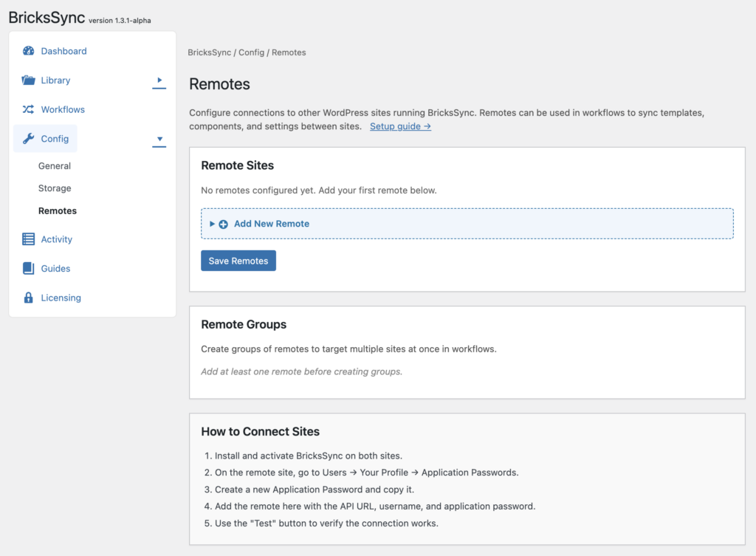Open the Setup guide link

pyautogui.click(x=400, y=126)
